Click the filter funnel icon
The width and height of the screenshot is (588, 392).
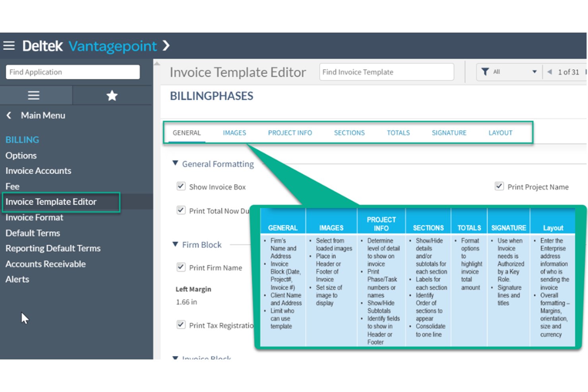[x=485, y=72]
